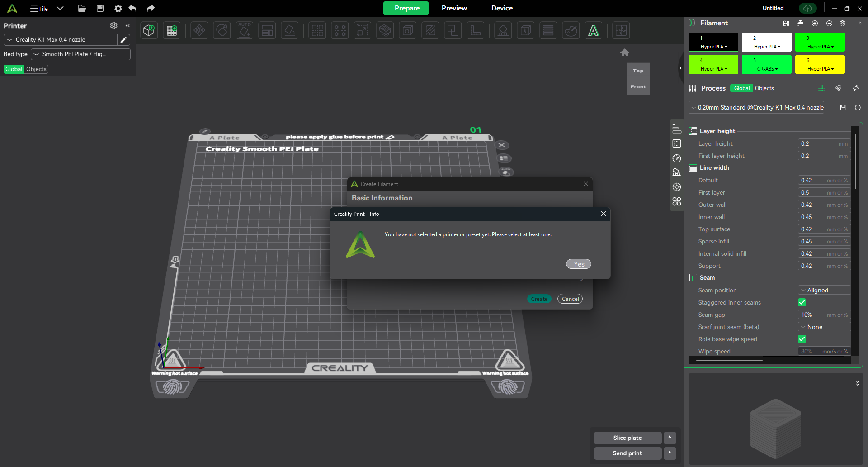Viewport: 868px width, 467px height.
Task: Click the home view icon in viewport
Action: [x=625, y=52]
